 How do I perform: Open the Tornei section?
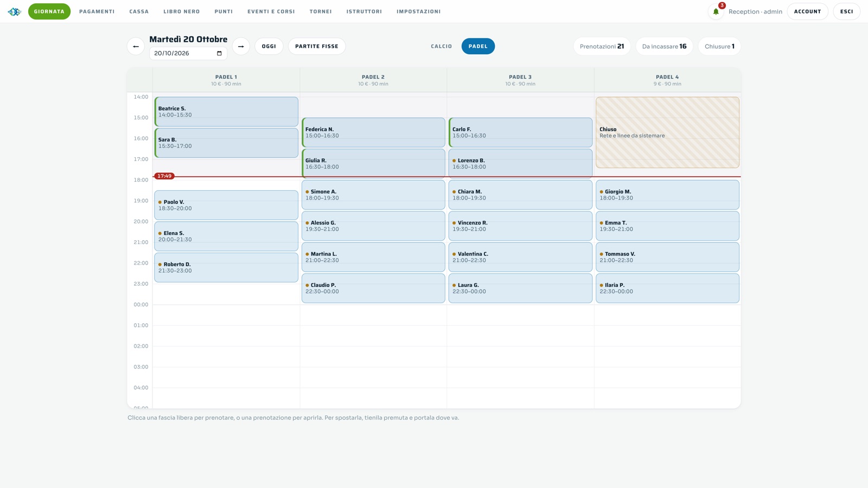pos(321,11)
